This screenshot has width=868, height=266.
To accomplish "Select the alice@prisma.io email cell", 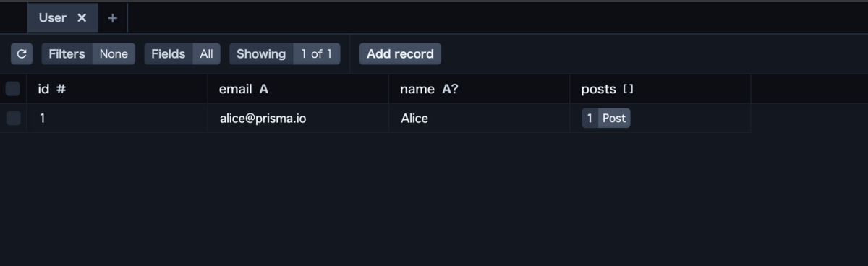I will (x=298, y=118).
